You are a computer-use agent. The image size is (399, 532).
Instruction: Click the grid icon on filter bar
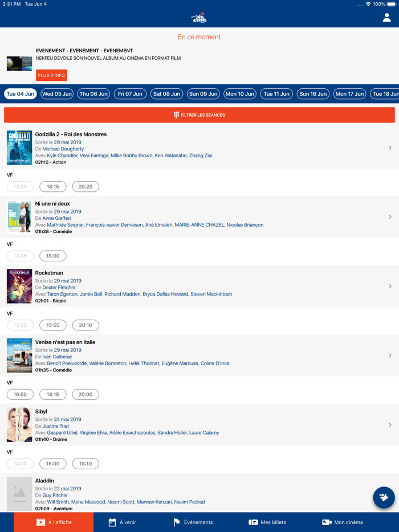pyautogui.click(x=176, y=115)
